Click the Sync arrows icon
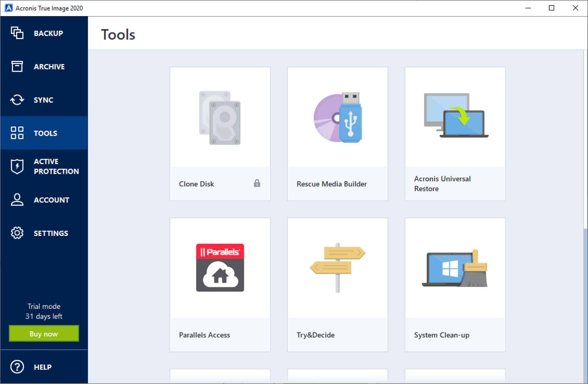The width and height of the screenshot is (588, 384). [x=17, y=100]
